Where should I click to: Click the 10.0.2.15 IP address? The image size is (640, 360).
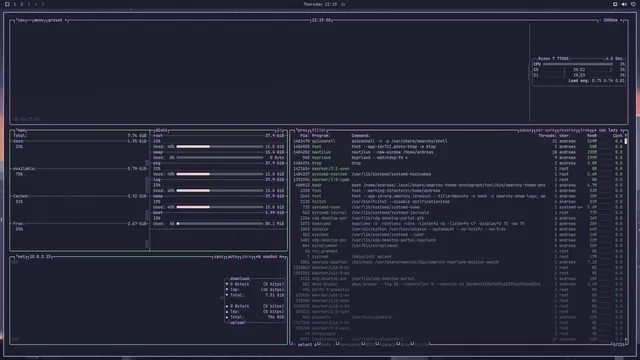(40, 257)
